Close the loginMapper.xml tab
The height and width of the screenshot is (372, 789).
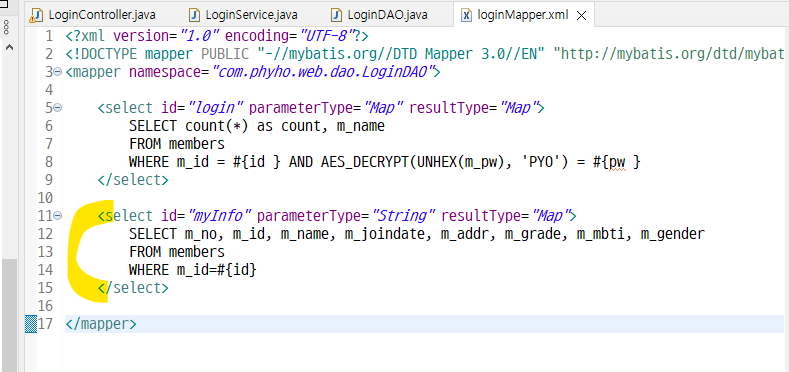coord(581,16)
